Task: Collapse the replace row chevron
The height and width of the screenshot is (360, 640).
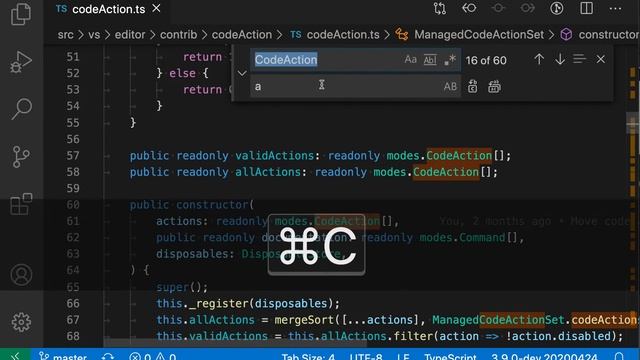Action: tap(242, 73)
